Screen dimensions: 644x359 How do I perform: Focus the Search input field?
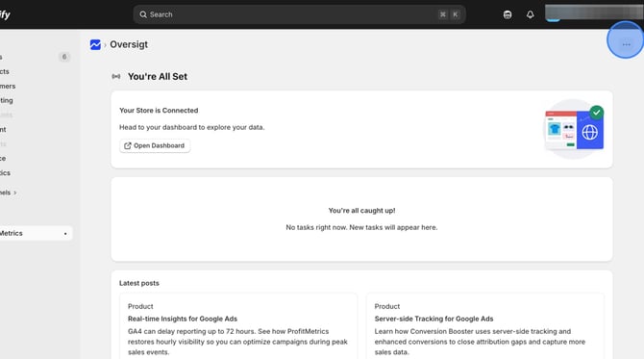299,14
